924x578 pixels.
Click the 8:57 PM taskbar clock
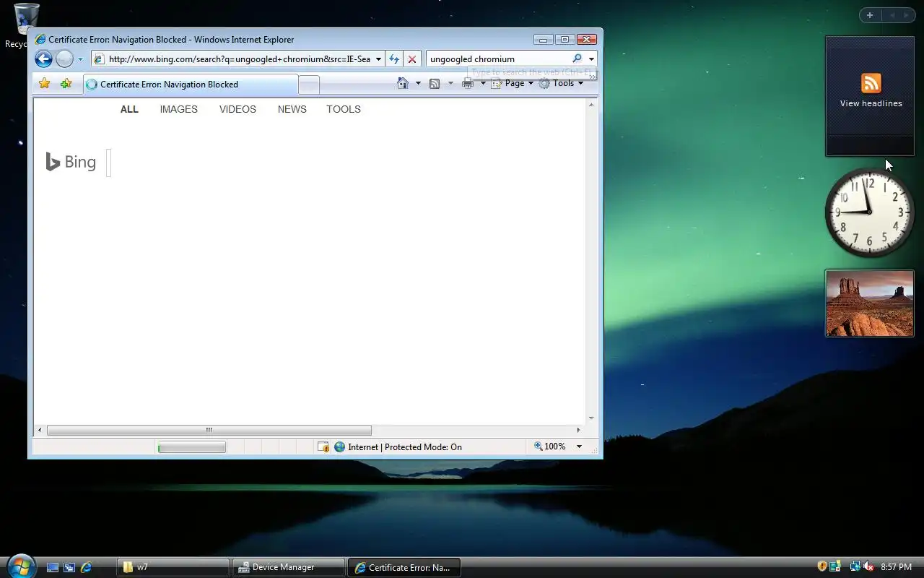point(896,567)
